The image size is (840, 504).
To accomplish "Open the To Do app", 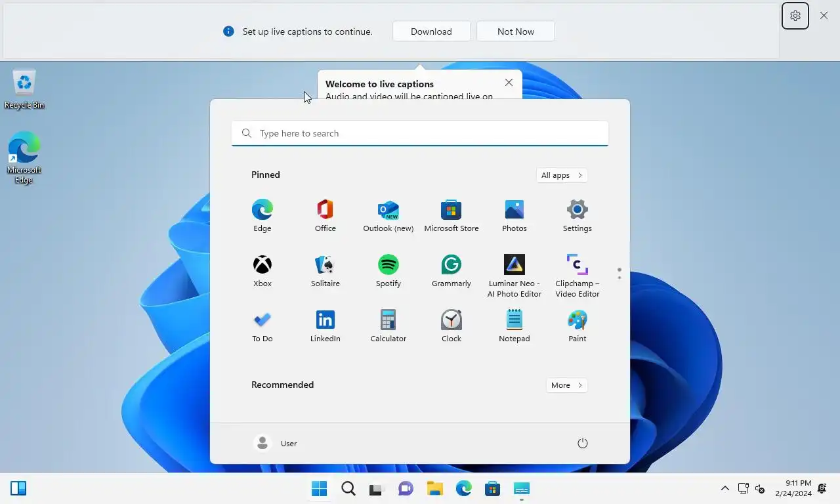I will [x=262, y=326].
